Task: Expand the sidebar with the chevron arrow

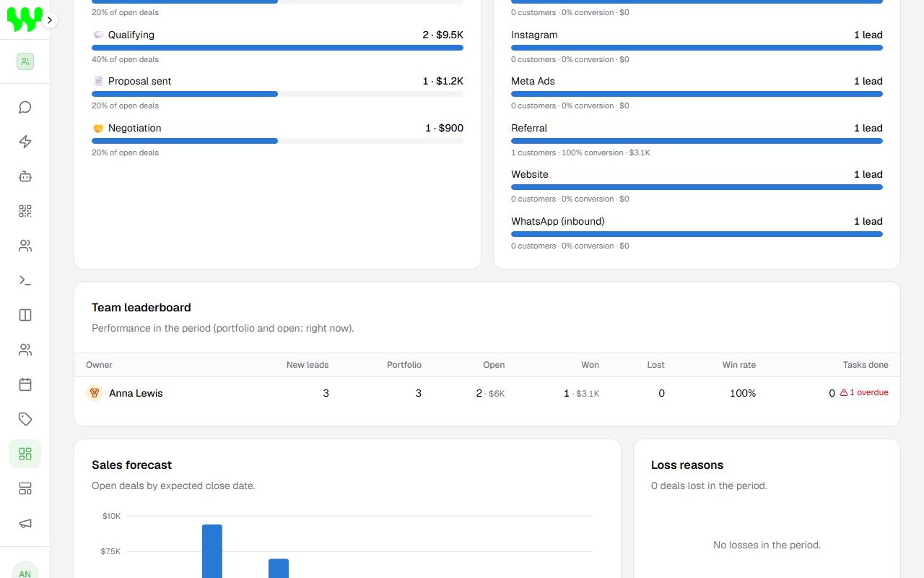Action: (x=50, y=20)
